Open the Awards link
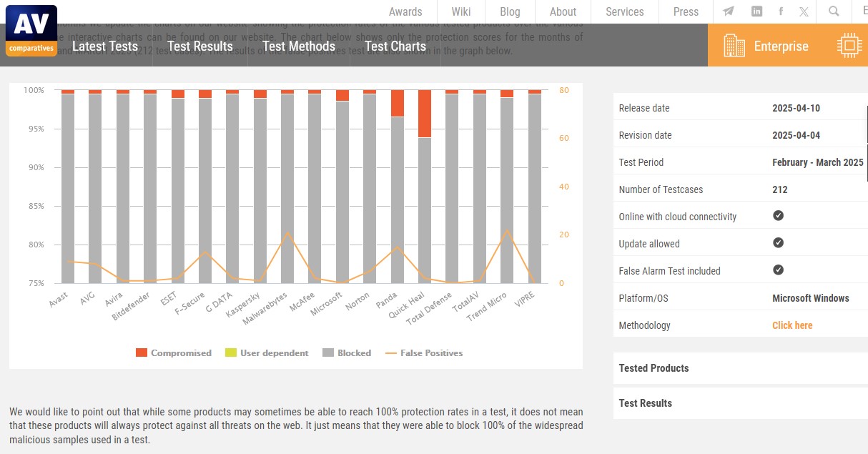This screenshot has width=868, height=454. tap(405, 11)
